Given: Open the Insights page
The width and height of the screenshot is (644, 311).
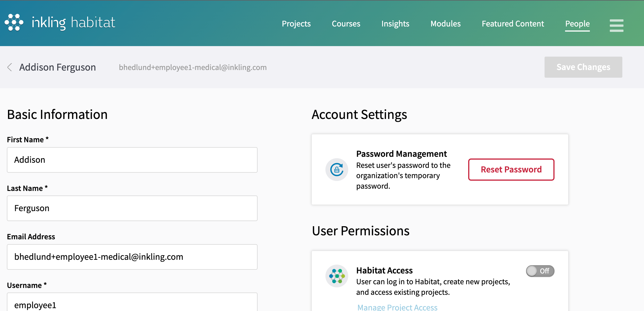Looking at the screenshot, I should [395, 24].
